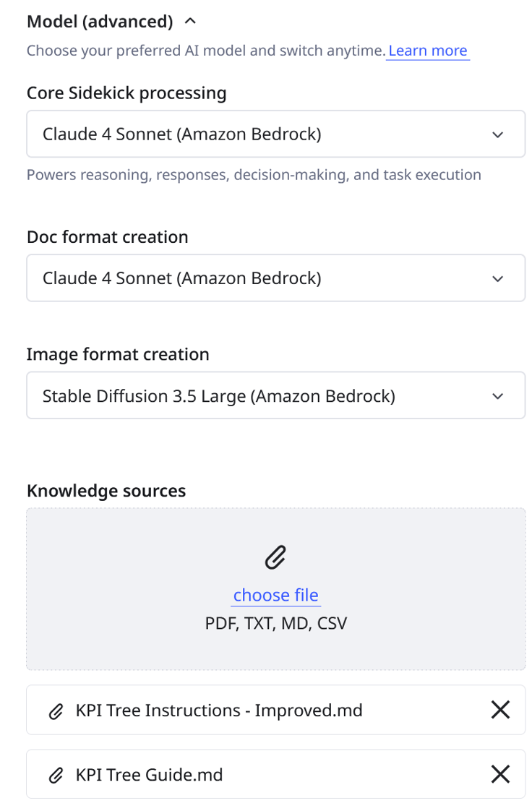
Task: Collapse the Model (advanced) section chevron
Action: [x=190, y=22]
